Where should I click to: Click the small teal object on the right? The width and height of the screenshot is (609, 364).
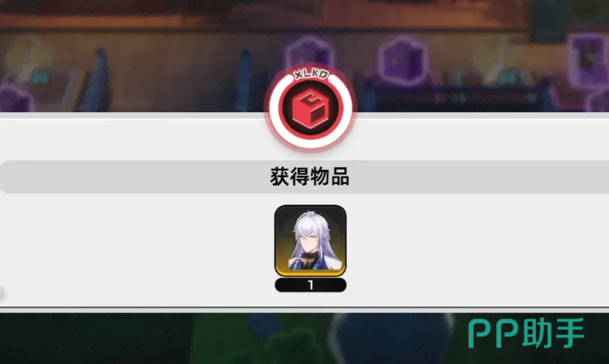(x=510, y=77)
